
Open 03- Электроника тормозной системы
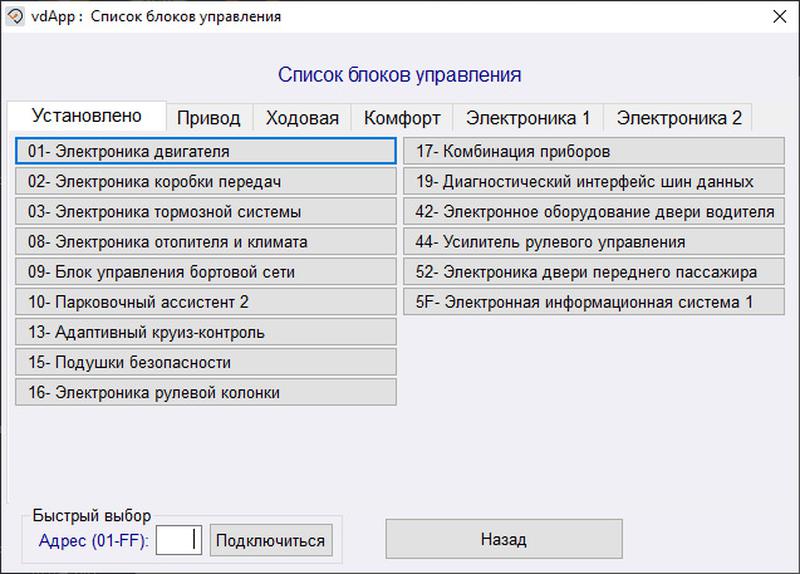206,212
